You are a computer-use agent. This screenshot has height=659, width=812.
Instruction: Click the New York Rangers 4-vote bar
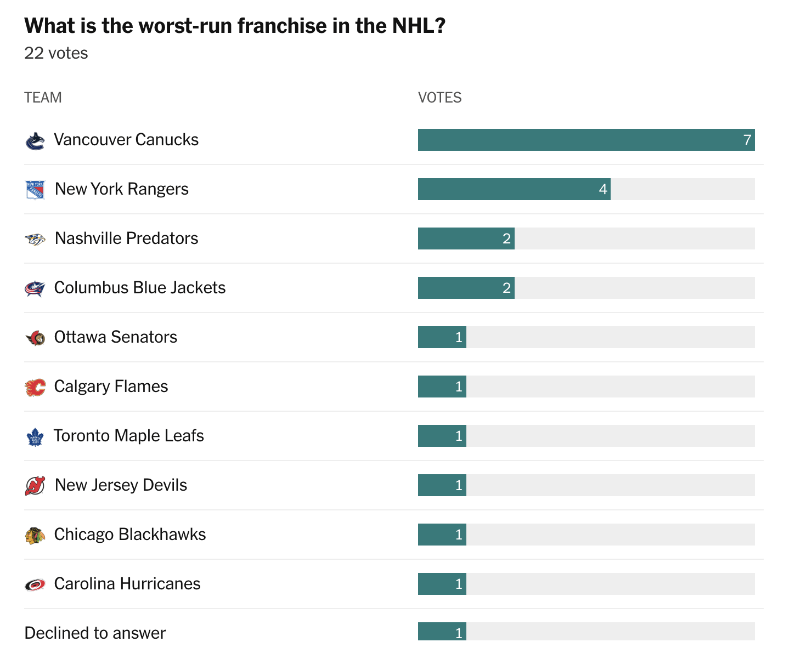pyautogui.click(x=514, y=189)
